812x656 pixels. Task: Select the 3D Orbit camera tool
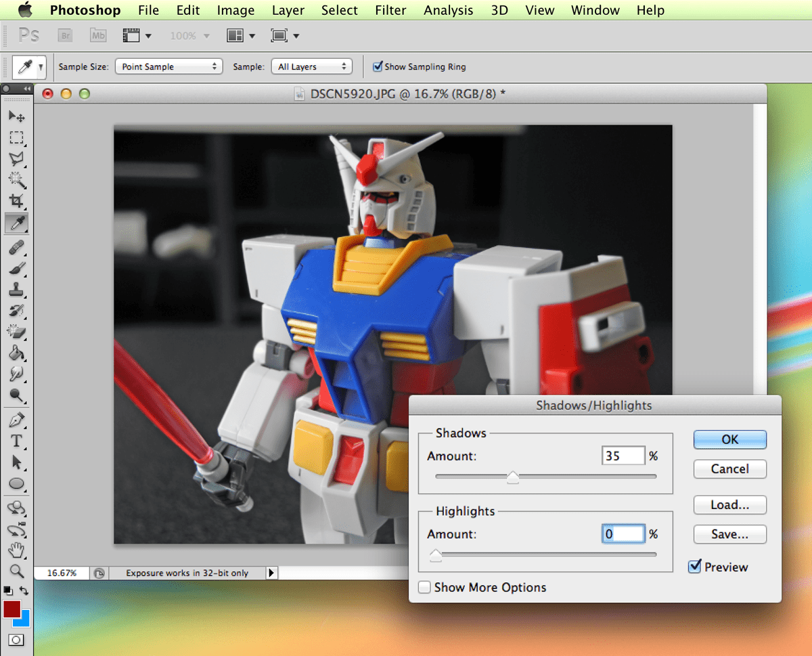[16, 529]
